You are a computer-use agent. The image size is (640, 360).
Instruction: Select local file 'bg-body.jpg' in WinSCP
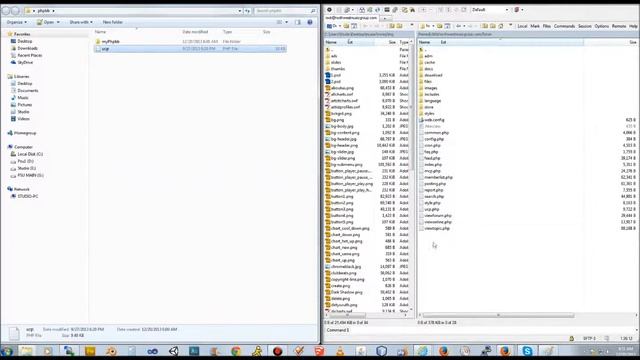pyautogui.click(x=342, y=127)
